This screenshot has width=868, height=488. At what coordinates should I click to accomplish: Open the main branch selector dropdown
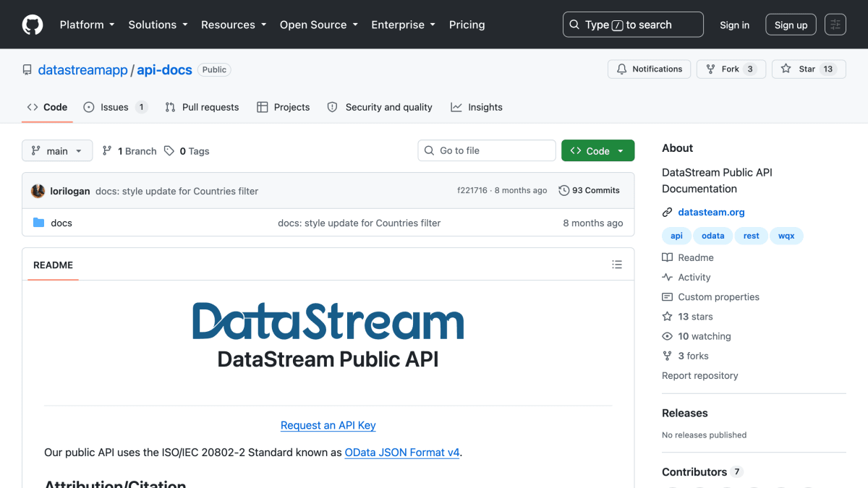(x=57, y=150)
